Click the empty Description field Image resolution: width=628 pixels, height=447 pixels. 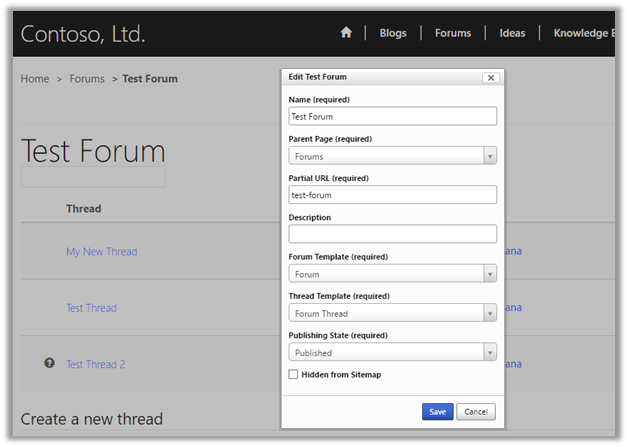coord(392,234)
